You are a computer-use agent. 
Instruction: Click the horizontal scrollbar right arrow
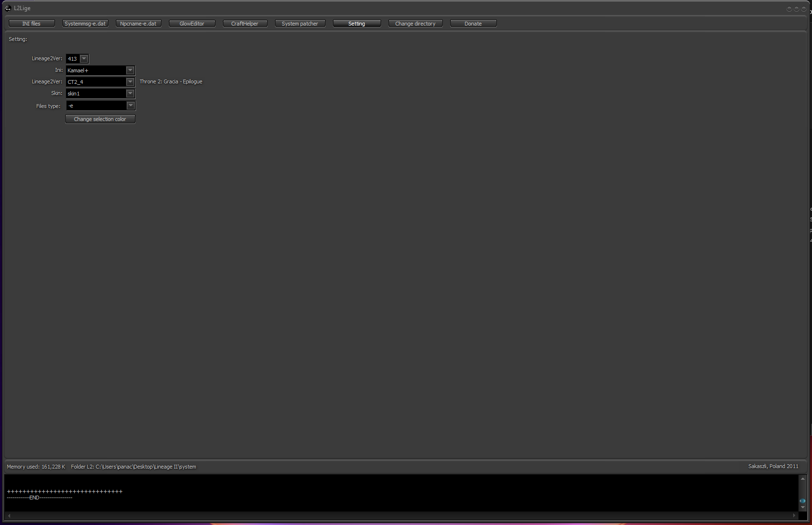tap(794, 515)
